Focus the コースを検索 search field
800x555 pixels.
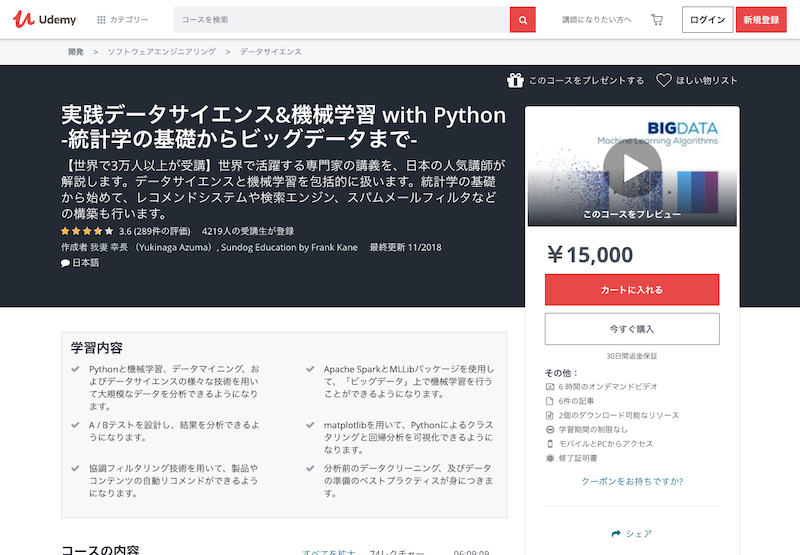[341, 19]
